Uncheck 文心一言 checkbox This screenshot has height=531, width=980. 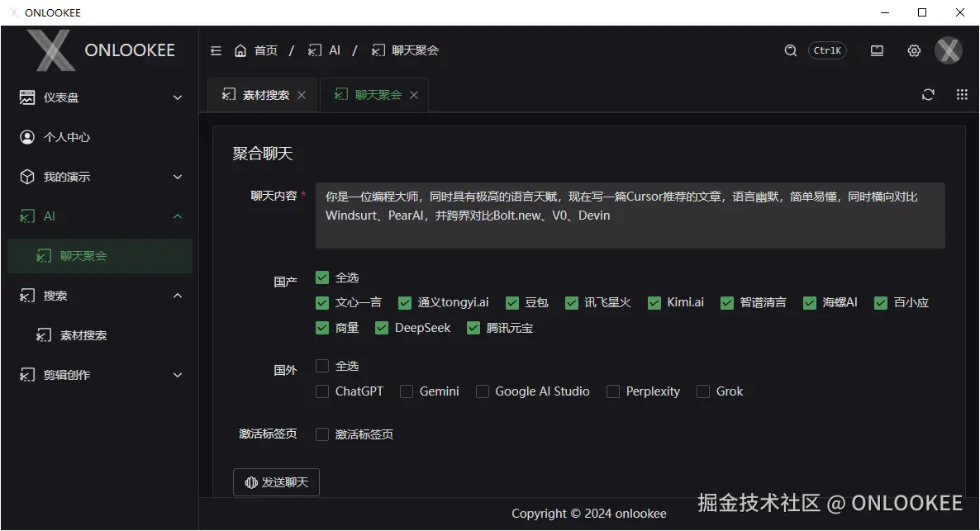[x=322, y=303]
